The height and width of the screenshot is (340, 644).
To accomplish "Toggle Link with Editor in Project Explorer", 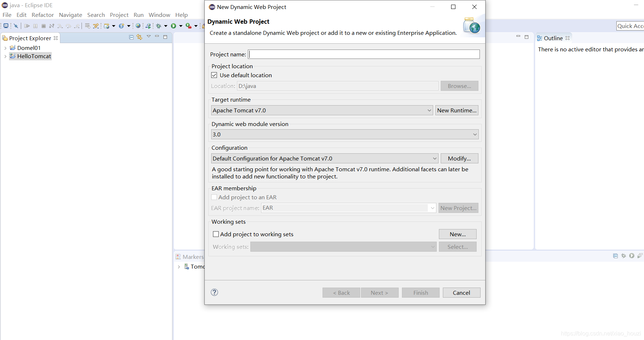I will (x=139, y=37).
